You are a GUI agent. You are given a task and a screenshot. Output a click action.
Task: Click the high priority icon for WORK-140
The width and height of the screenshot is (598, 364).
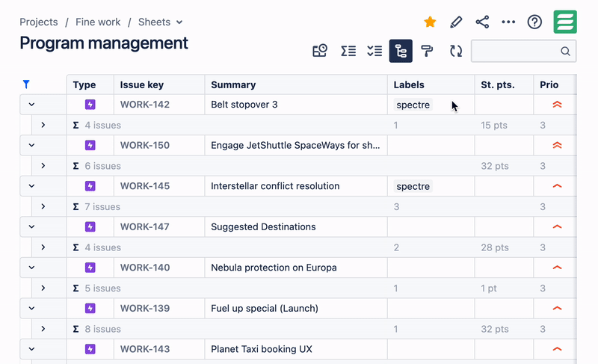click(557, 268)
